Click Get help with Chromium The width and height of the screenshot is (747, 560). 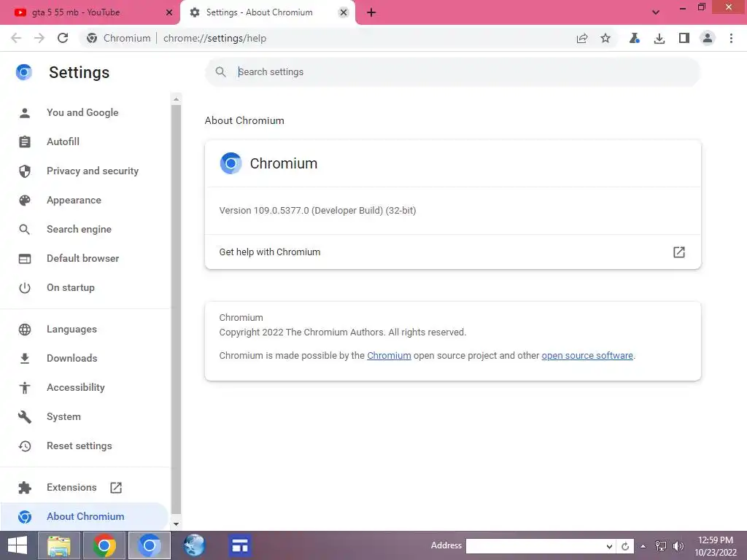452,252
